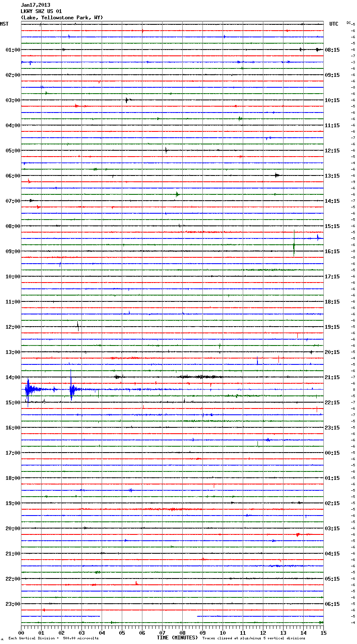Image resolution: width=357 pixels, height=644 pixels.
Task: Select the 20:00 MST time label
Action: click(13, 529)
